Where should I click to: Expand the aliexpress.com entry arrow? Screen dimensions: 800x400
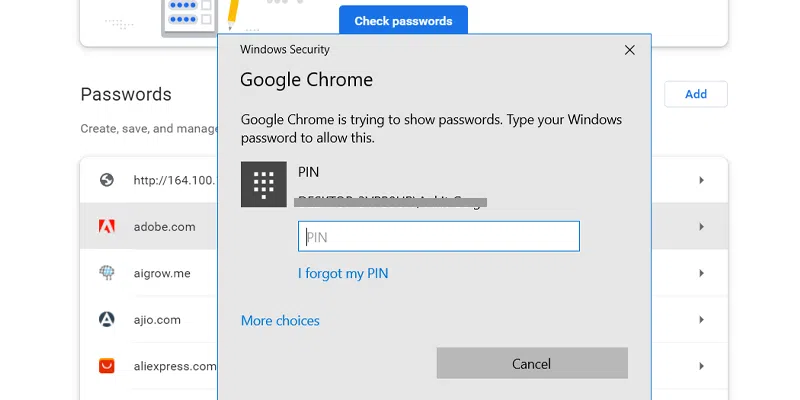701,366
